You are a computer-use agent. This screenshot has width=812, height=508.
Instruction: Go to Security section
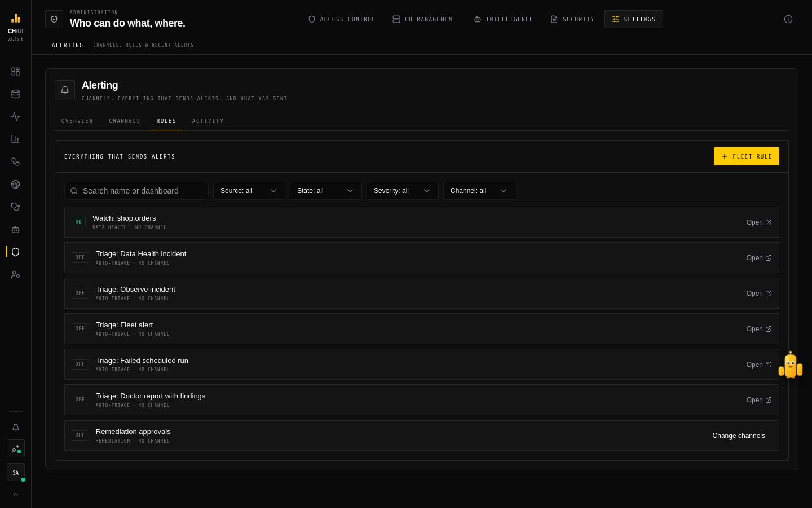[572, 19]
